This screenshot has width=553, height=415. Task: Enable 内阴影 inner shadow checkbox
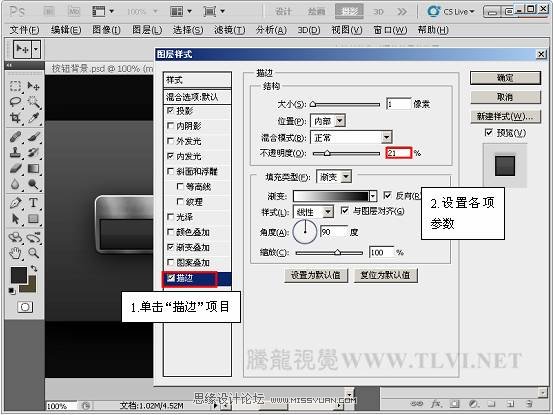(170, 126)
